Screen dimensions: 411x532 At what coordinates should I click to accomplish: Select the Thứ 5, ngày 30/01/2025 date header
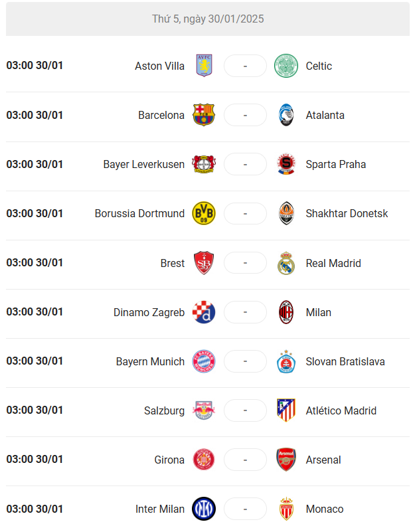(x=208, y=19)
